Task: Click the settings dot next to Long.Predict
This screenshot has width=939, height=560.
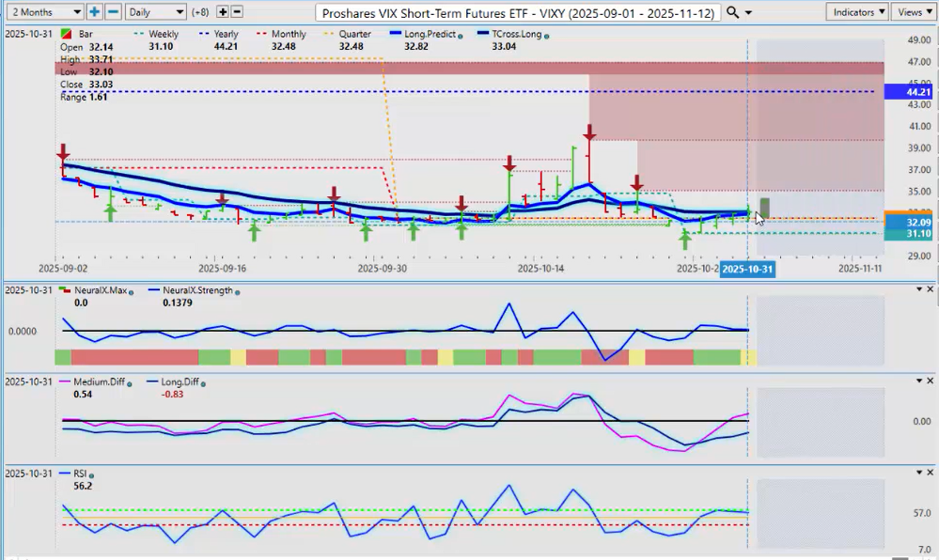Action: point(460,35)
